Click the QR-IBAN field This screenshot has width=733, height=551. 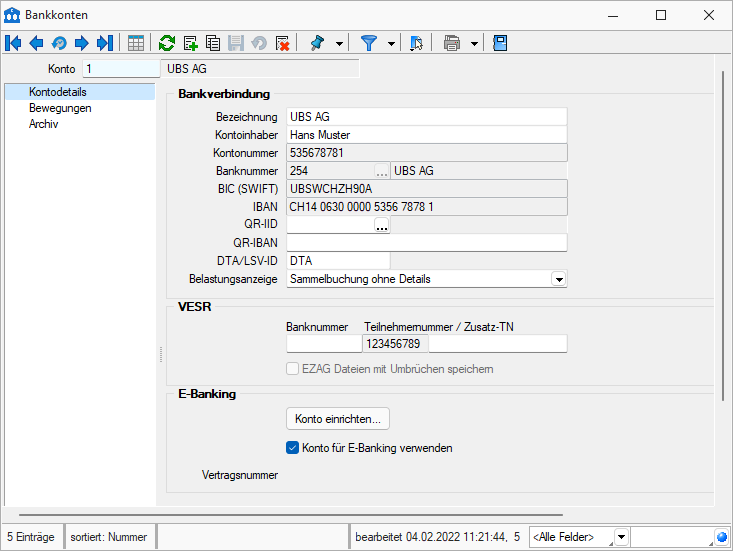tap(426, 243)
